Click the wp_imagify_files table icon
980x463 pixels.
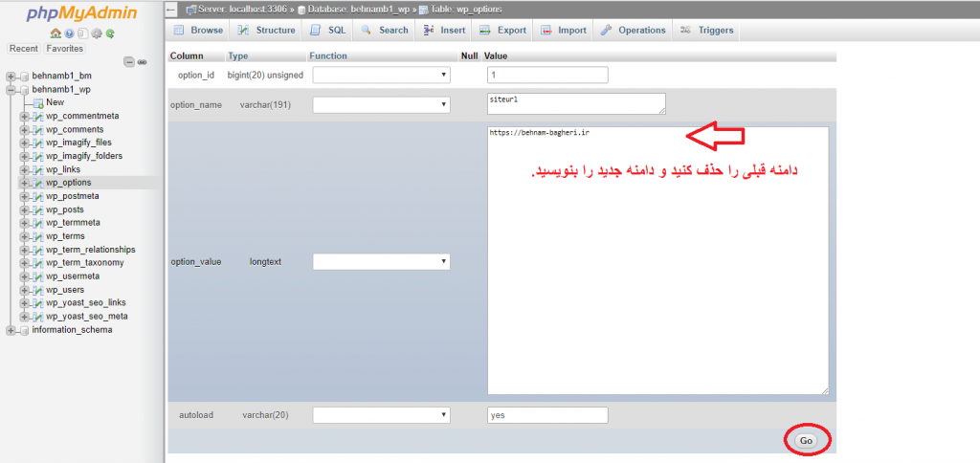coord(38,143)
